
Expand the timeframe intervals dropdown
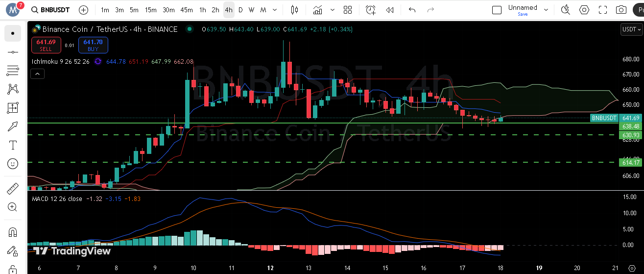(x=275, y=10)
